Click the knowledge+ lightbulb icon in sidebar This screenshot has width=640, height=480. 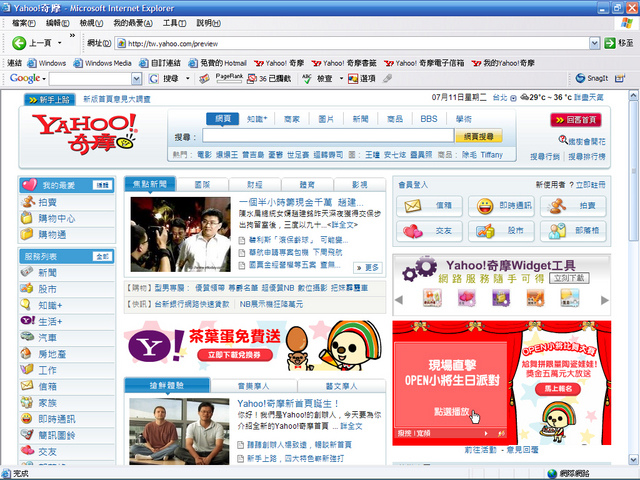pos(26,304)
